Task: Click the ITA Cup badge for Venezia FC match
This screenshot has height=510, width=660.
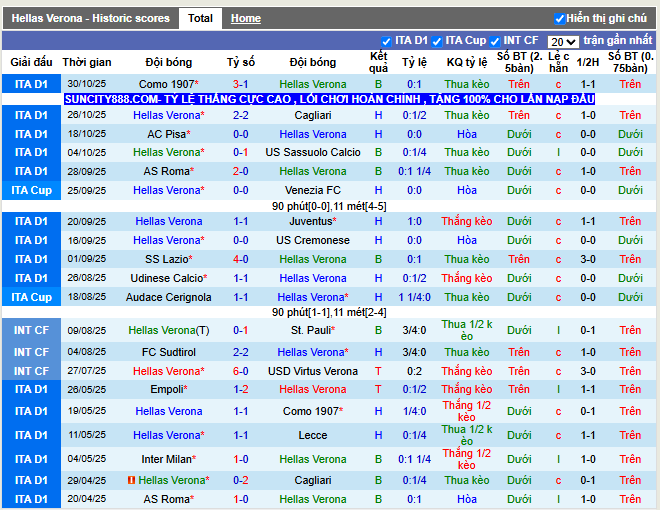Action: 31,190
